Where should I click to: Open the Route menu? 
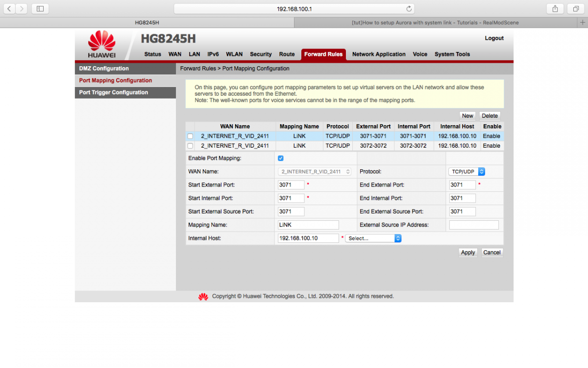[x=287, y=54]
